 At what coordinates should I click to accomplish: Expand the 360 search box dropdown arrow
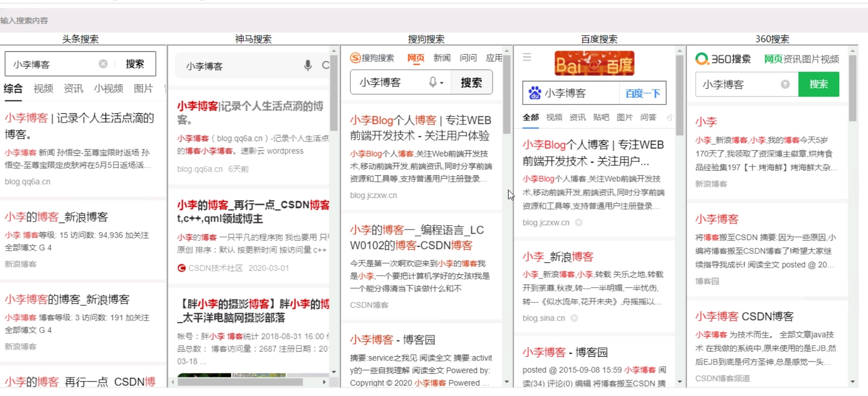(x=785, y=84)
